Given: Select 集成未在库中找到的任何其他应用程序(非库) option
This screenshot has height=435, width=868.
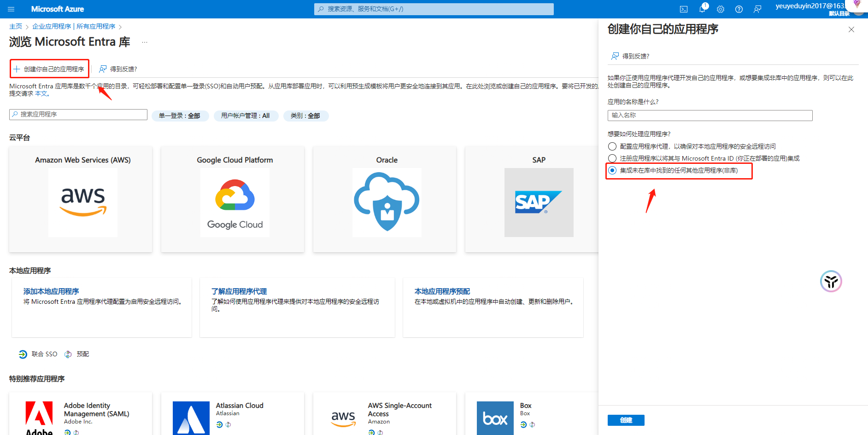Looking at the screenshot, I should [612, 170].
